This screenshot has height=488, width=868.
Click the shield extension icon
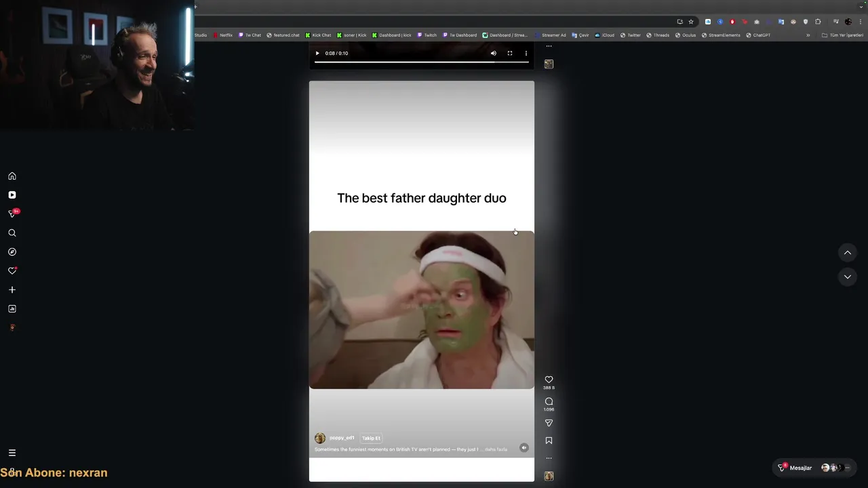[x=806, y=22]
